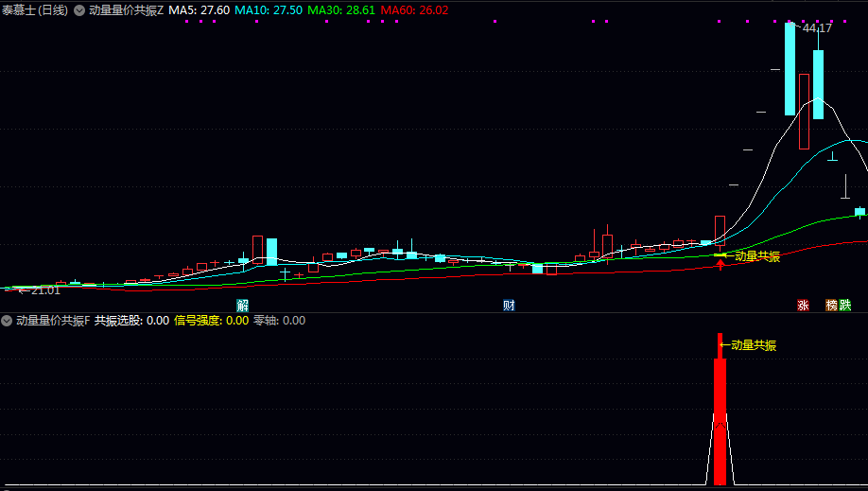
Task: Click the 共振选股 value label
Action: (131, 321)
